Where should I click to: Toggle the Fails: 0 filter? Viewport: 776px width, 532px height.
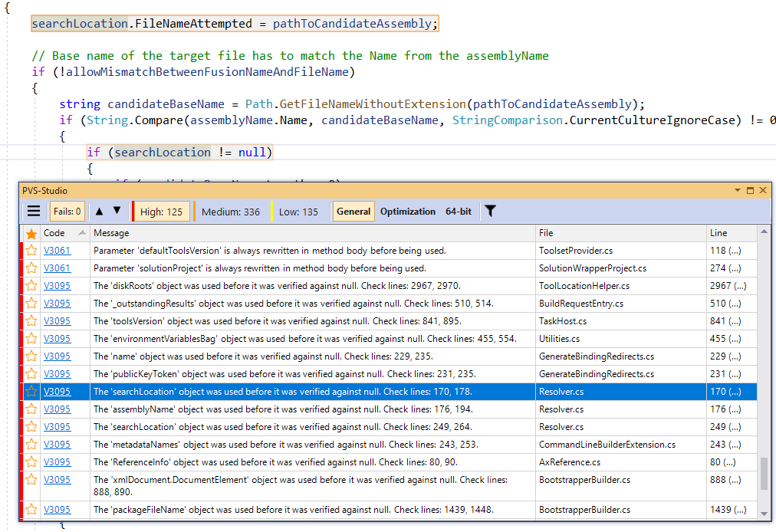pyautogui.click(x=67, y=212)
